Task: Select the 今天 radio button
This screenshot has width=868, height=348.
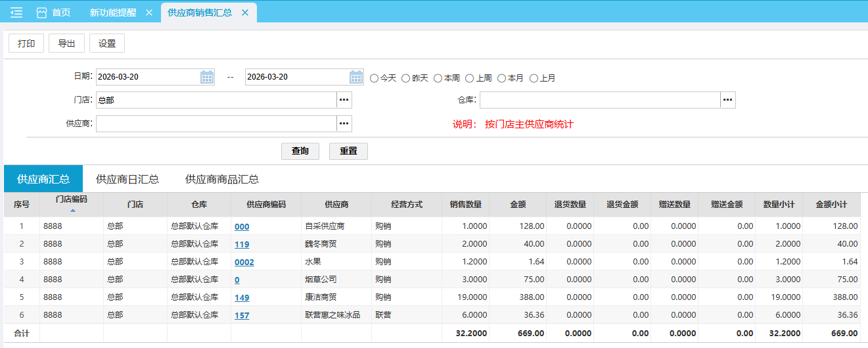Action: pos(375,78)
